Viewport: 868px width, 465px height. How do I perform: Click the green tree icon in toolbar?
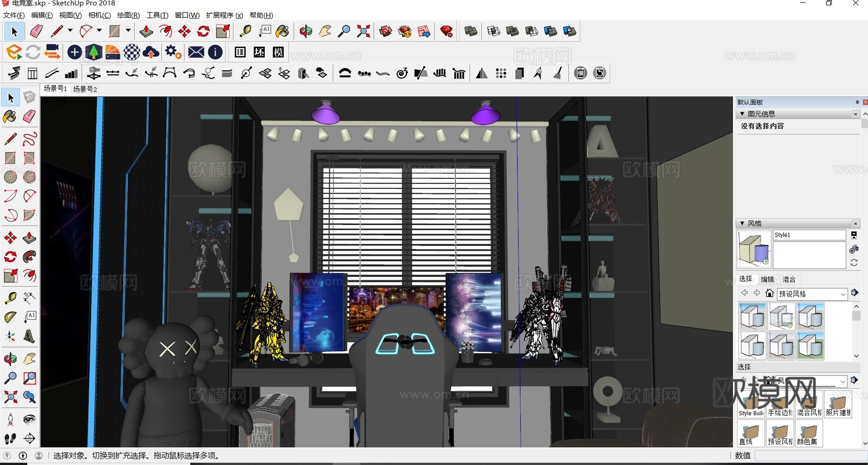94,52
